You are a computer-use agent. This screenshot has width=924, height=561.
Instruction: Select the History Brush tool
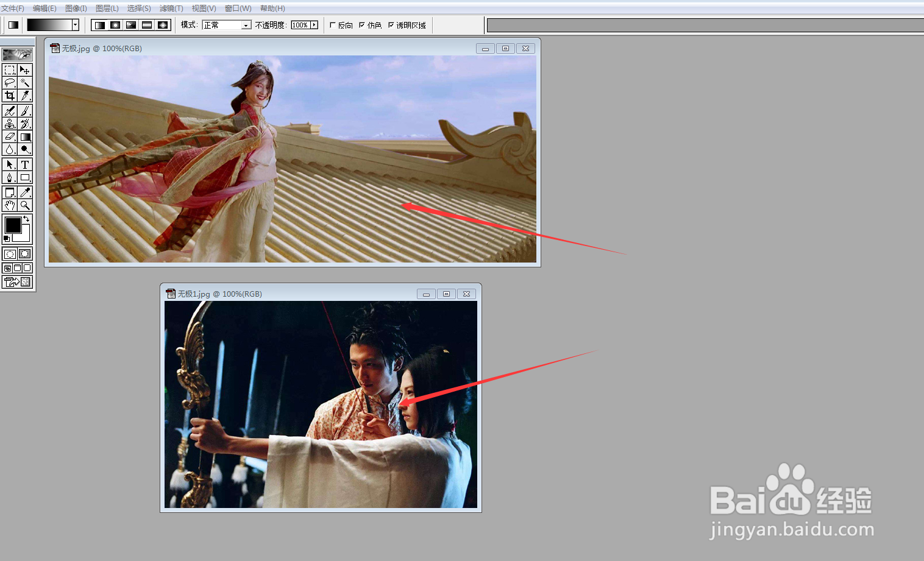tap(25, 124)
